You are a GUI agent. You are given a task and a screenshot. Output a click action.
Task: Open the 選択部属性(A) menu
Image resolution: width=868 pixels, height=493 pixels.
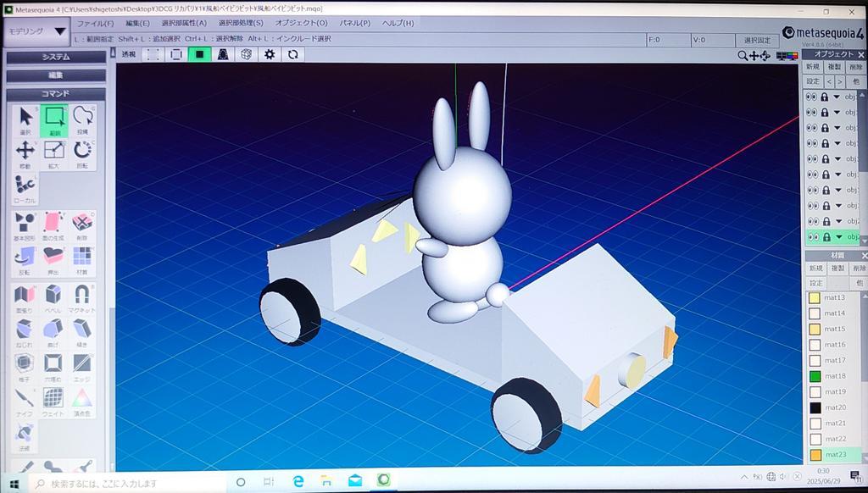pos(184,23)
